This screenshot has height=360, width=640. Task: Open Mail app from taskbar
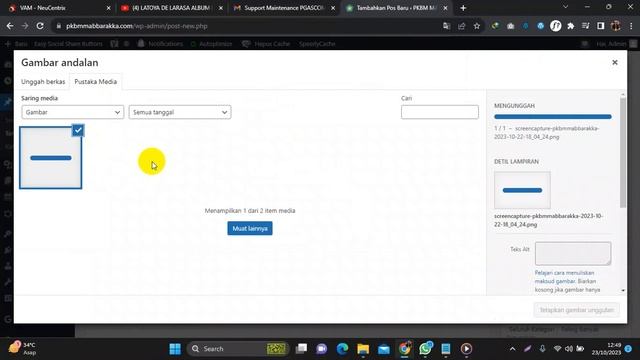(x=384, y=349)
